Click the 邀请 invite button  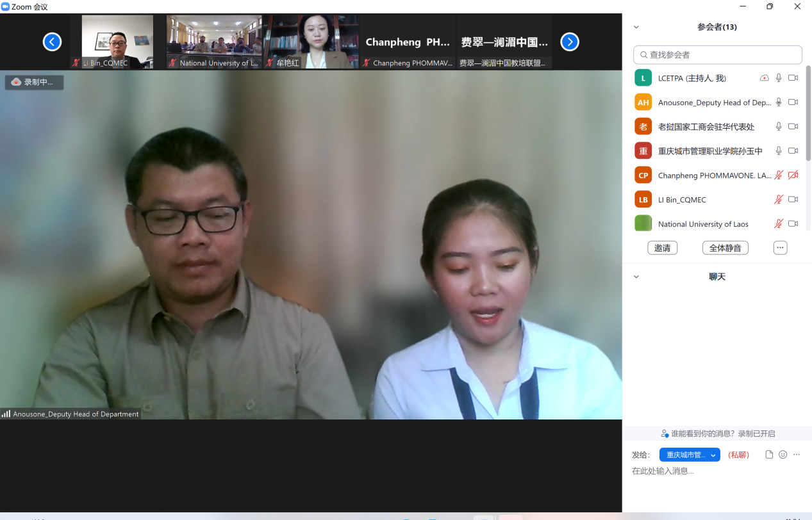click(662, 248)
